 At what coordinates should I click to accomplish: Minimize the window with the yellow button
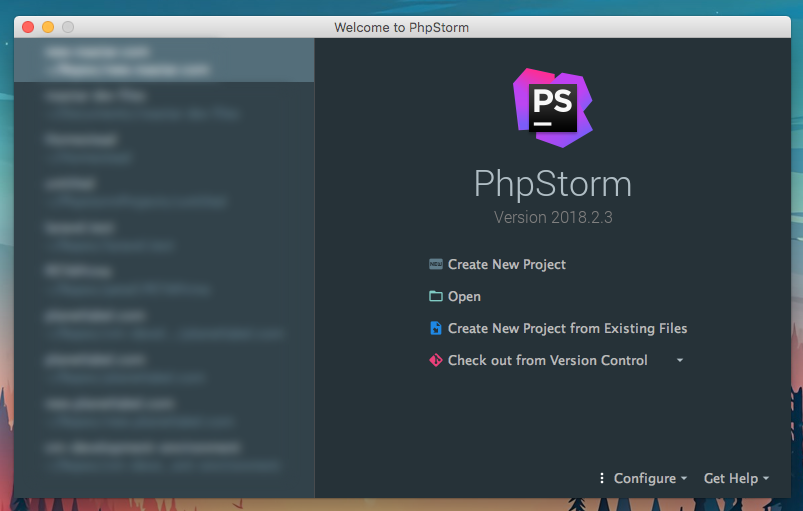(x=48, y=27)
